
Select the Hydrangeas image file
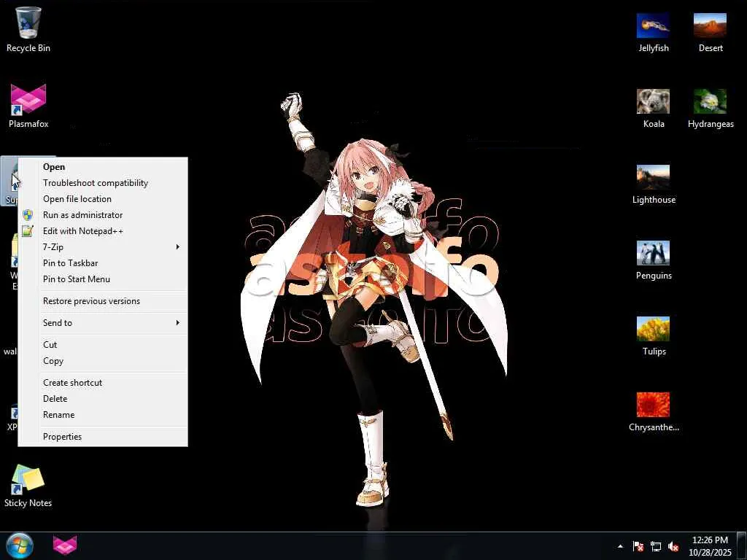pyautogui.click(x=711, y=108)
